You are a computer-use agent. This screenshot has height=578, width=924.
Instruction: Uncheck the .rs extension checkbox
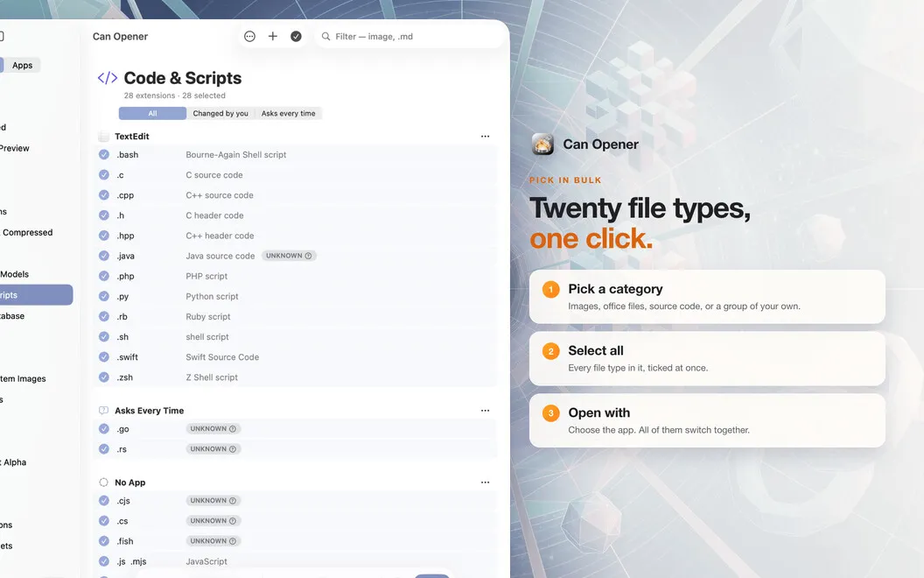coord(104,449)
